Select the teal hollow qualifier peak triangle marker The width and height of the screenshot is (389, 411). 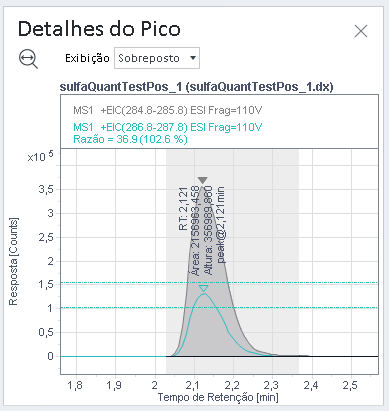click(x=203, y=288)
